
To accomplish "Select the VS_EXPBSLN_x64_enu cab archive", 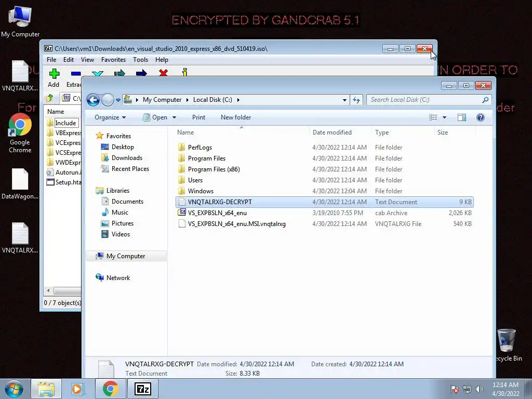I will click(324, 212).
